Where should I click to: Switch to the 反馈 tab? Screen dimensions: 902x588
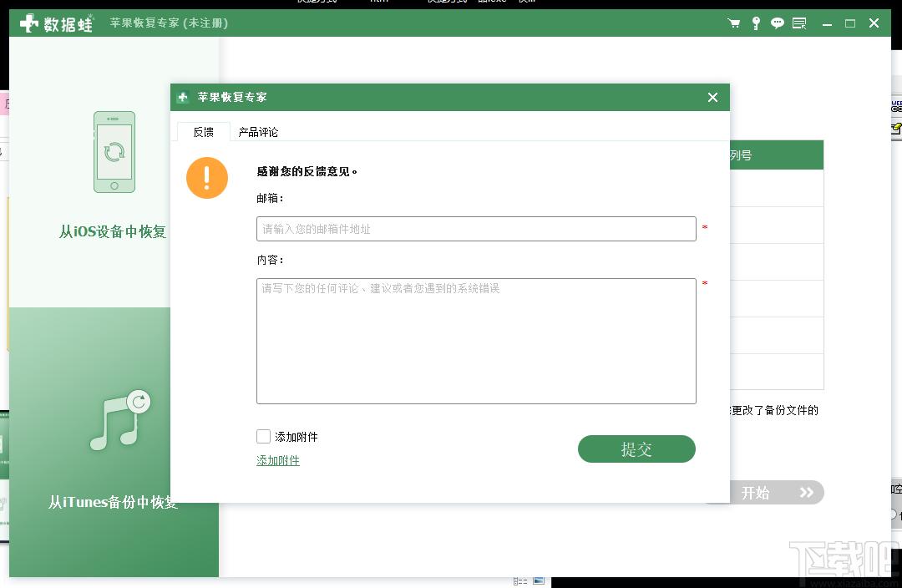(x=204, y=132)
